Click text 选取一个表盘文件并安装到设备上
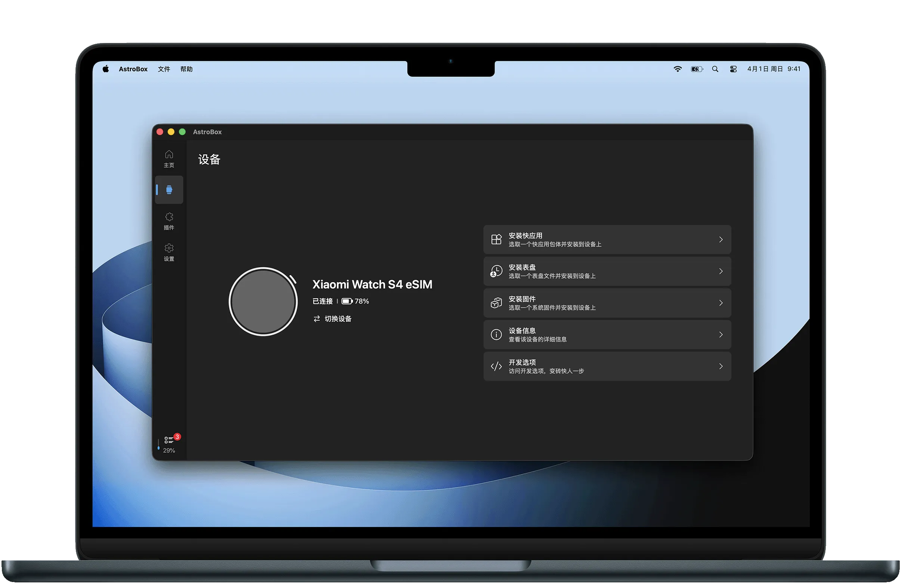The image size is (902, 588). click(x=552, y=276)
